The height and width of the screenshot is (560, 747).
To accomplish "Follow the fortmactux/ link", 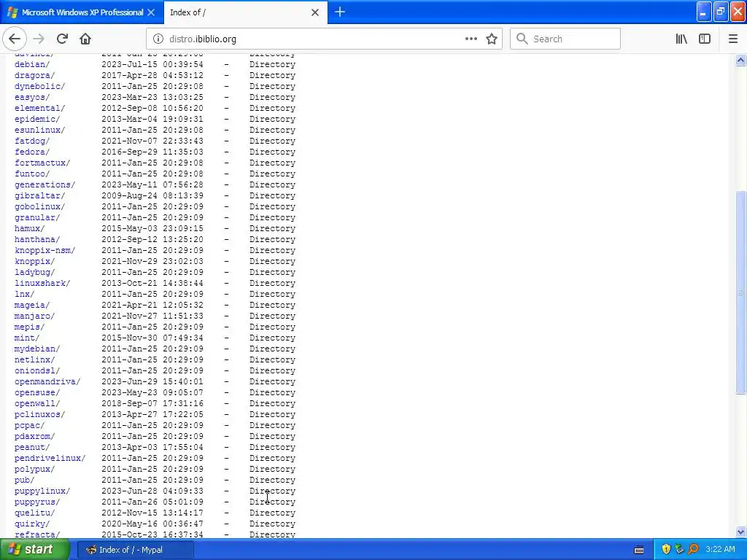I will point(42,163).
